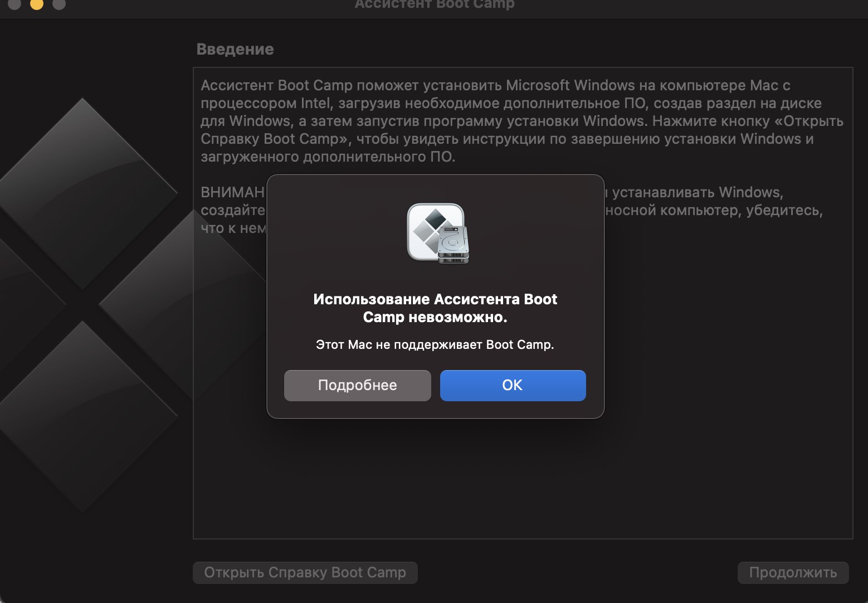Image resolution: width=868 pixels, height=603 pixels.
Task: Click the Boot Camp Assistant dialog icon
Action: pyautogui.click(x=438, y=234)
